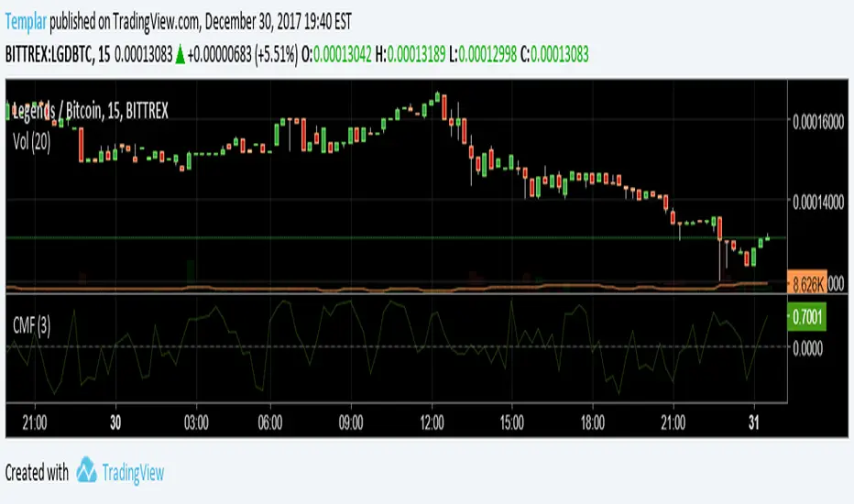Click the 0.0000 CMF axis label
This screenshot has width=854, height=504.
click(807, 348)
